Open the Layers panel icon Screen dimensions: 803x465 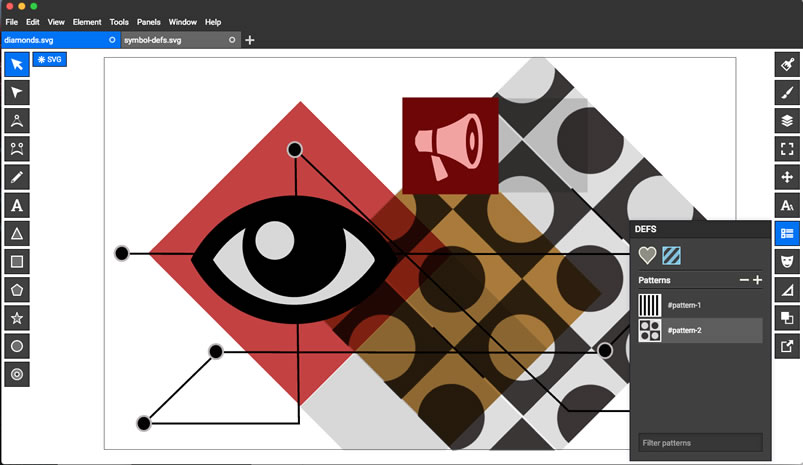(x=787, y=121)
